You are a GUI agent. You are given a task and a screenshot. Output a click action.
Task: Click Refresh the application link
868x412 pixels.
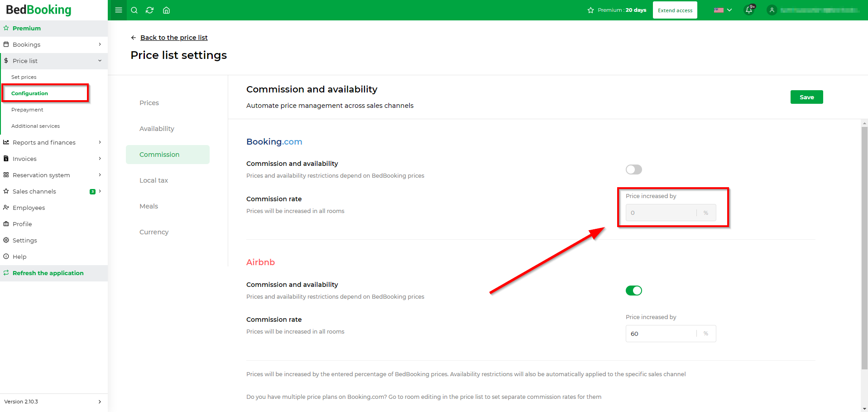pyautogui.click(x=48, y=273)
